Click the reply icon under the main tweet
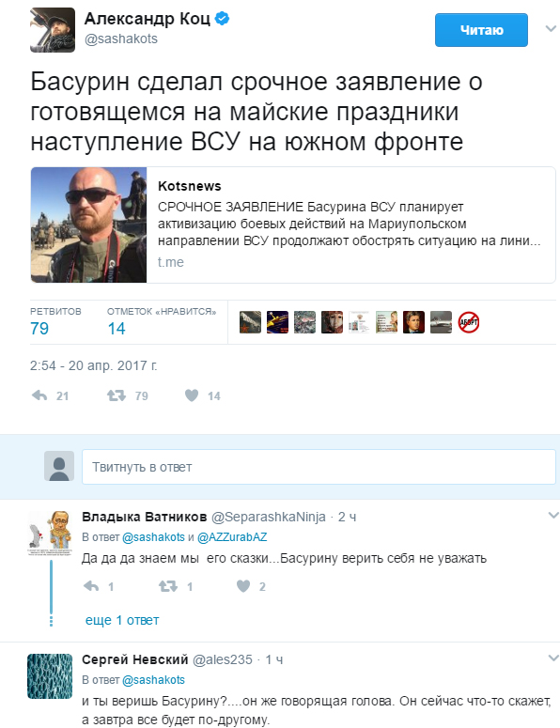This screenshot has width=560, height=728. click(39, 395)
